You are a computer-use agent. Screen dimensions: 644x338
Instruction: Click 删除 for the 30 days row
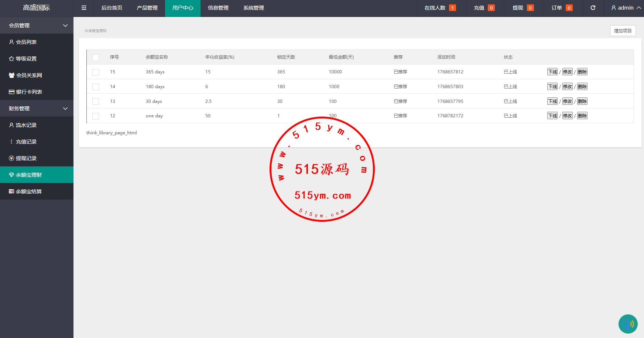[582, 101]
